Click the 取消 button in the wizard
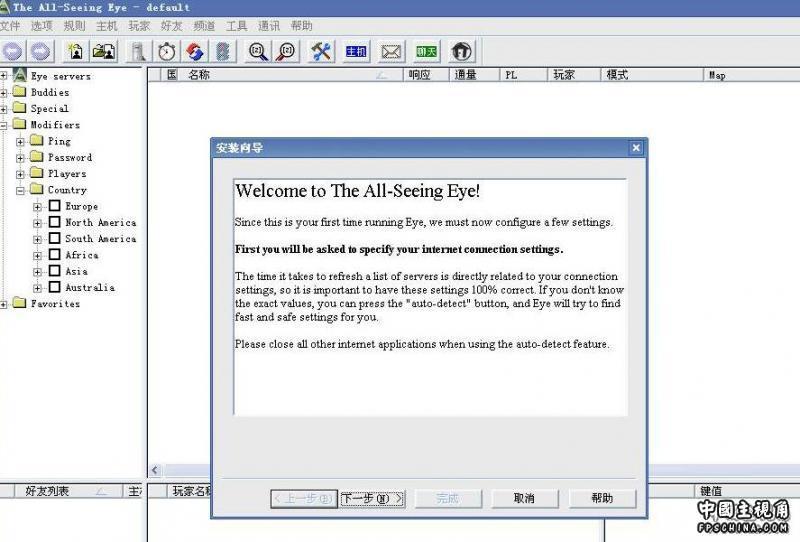Image resolution: width=800 pixels, height=542 pixels. point(524,498)
